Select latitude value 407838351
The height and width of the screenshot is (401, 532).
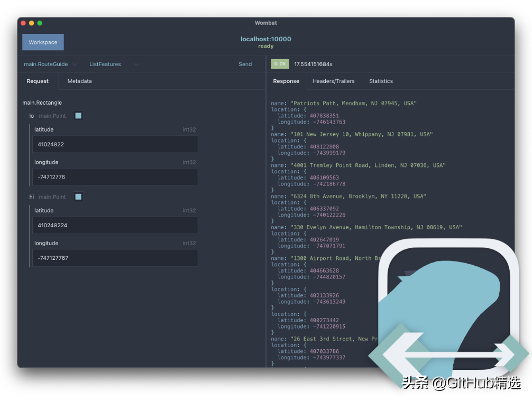coord(324,116)
